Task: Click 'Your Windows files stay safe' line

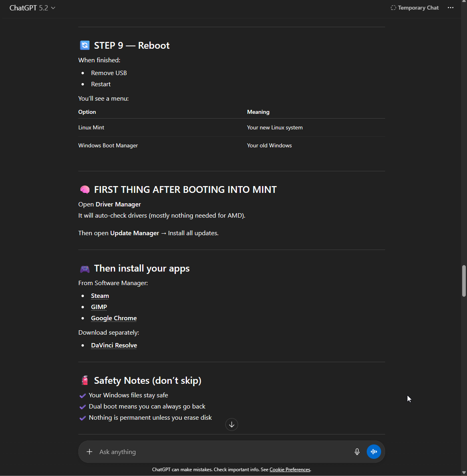Action: [x=129, y=395]
